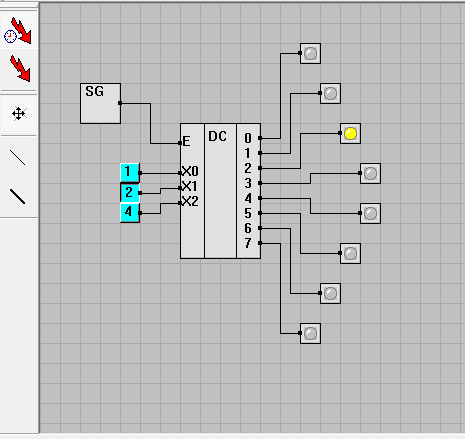Click the LED wired to output 5
Image resolution: width=465 pixels, height=439 pixels.
coord(350,253)
